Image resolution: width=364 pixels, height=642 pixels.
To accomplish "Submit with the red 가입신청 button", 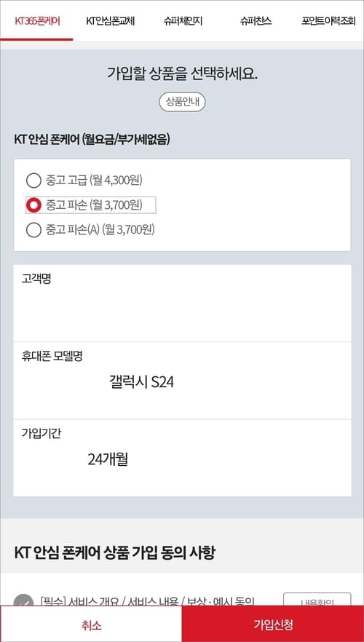I will (x=273, y=625).
